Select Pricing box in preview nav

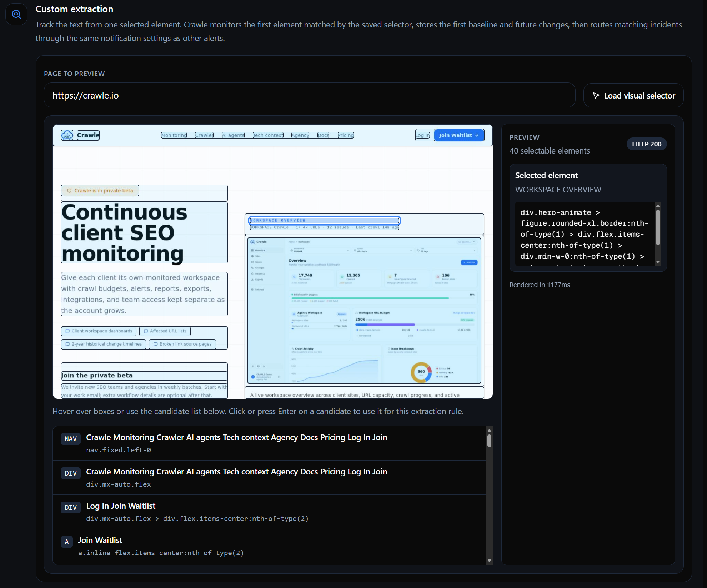pyautogui.click(x=346, y=135)
